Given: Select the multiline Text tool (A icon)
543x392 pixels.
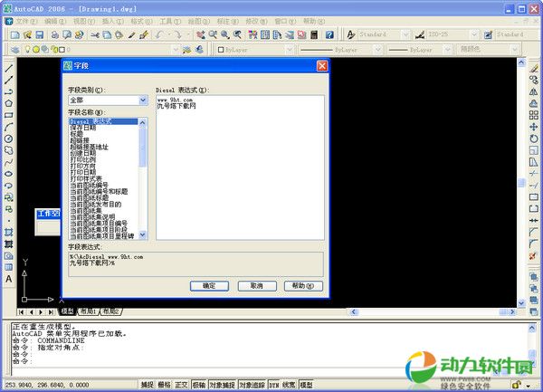Looking at the screenshot, I should coord(9,280).
